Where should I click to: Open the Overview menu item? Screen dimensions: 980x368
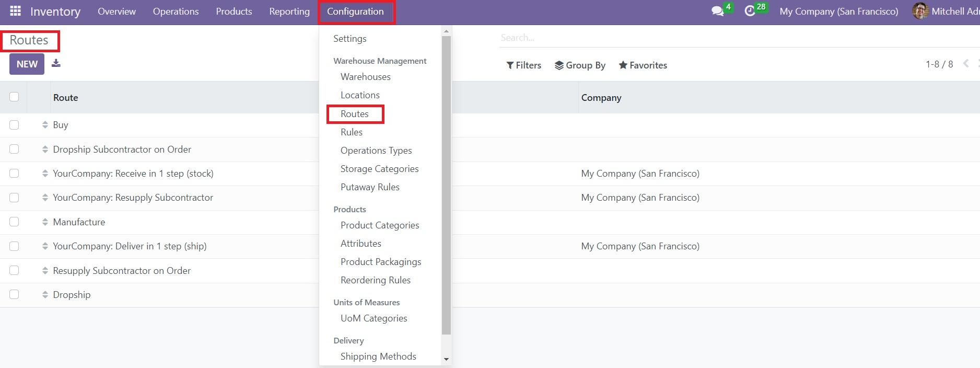[116, 11]
